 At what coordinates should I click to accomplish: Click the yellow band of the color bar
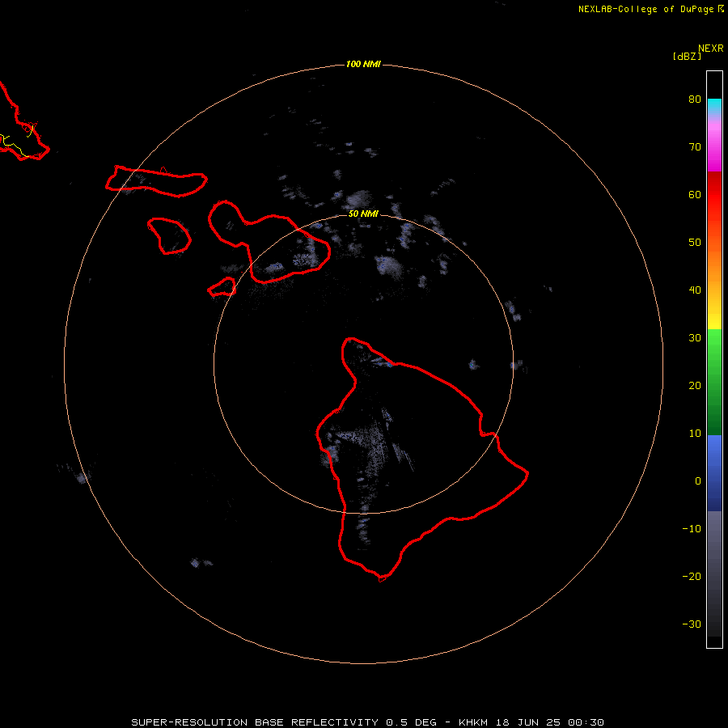[x=714, y=320]
